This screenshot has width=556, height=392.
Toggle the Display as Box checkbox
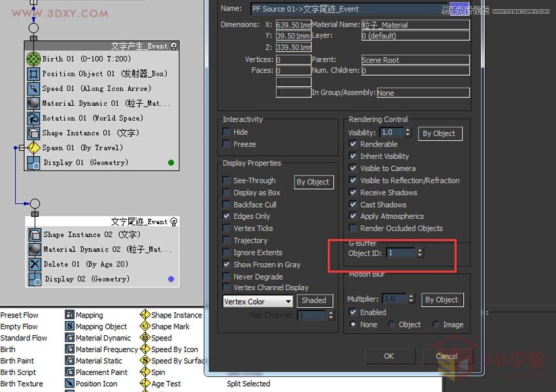226,192
